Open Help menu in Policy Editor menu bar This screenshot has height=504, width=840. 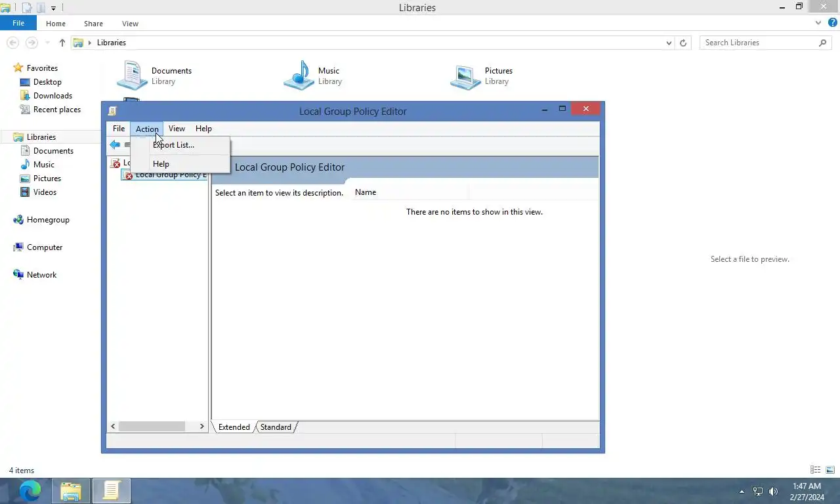click(x=203, y=129)
